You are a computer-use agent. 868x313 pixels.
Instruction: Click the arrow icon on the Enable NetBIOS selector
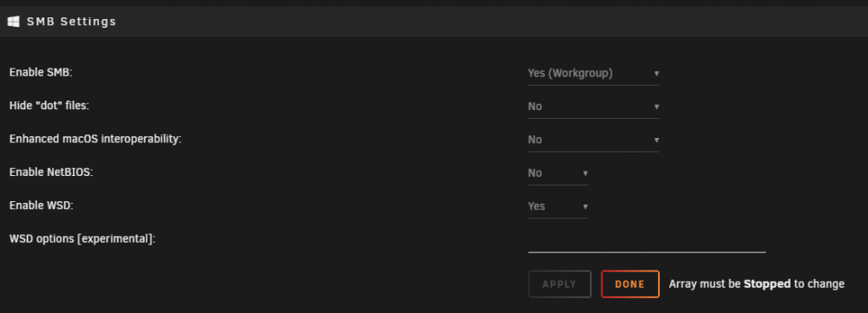point(585,173)
